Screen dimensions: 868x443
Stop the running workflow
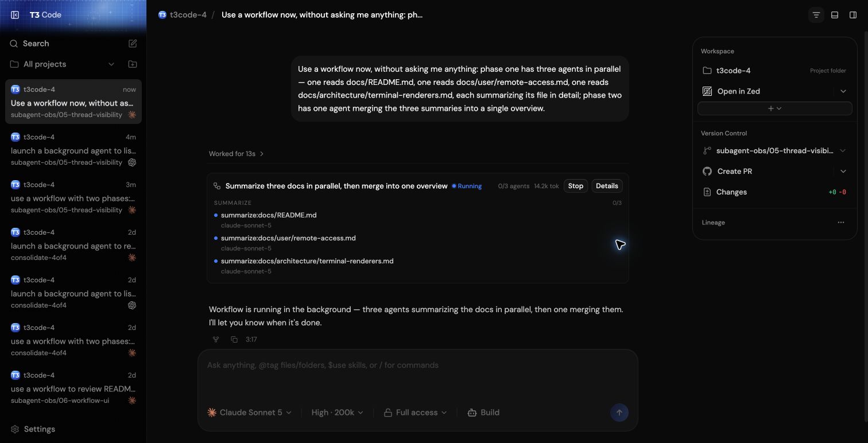coord(576,186)
